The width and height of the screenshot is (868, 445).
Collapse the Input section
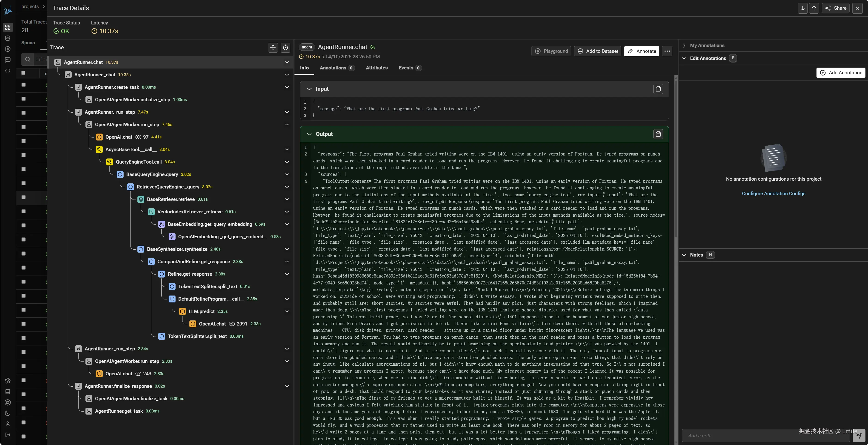pyautogui.click(x=309, y=89)
